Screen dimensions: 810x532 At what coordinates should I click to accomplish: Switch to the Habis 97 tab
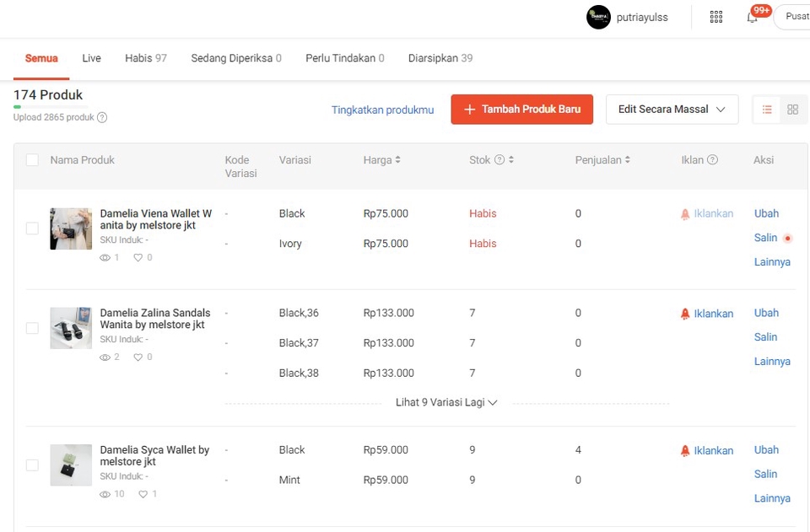145,57
